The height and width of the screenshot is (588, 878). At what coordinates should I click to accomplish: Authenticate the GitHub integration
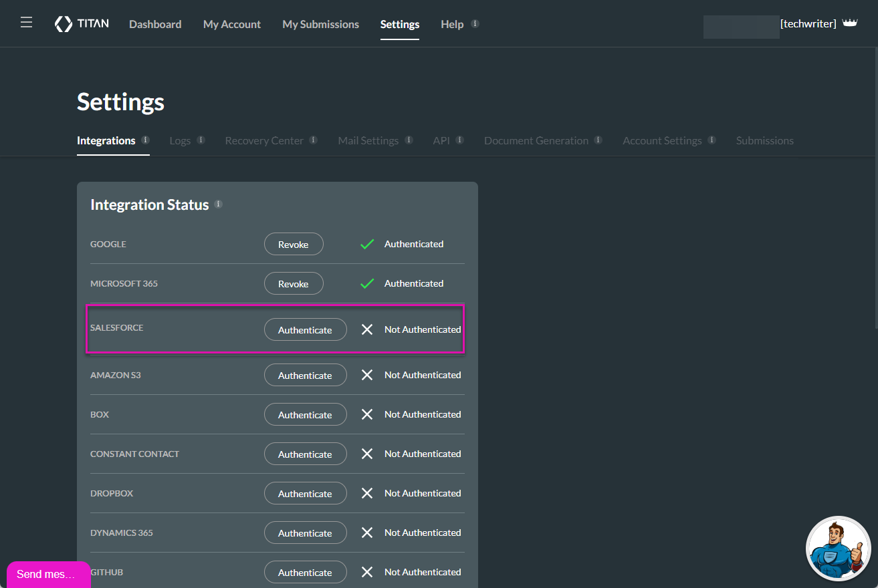(305, 572)
